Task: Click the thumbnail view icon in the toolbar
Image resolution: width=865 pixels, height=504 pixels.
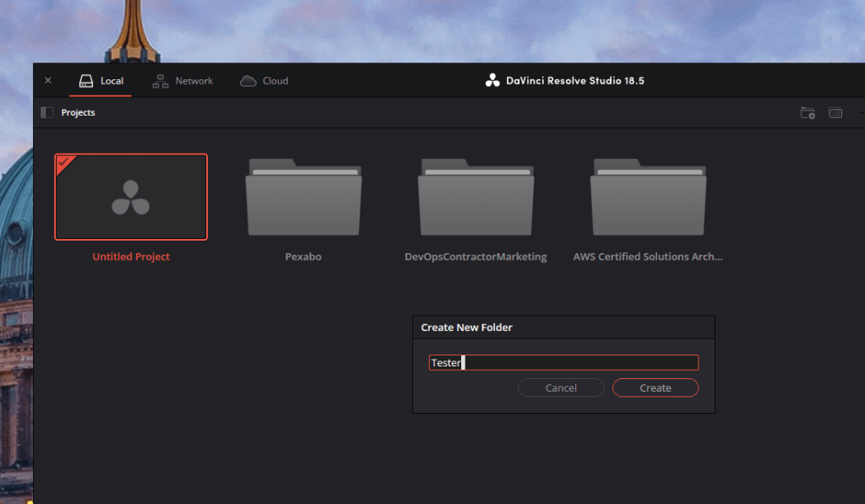Action: coord(835,113)
